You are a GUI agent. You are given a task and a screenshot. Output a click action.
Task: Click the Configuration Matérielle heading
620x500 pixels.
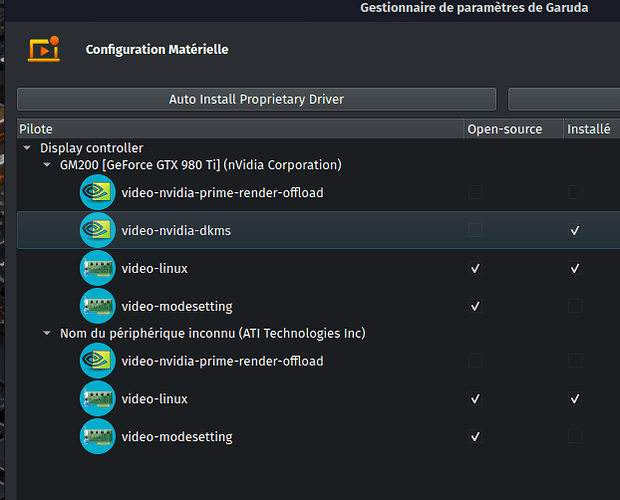[x=157, y=49]
